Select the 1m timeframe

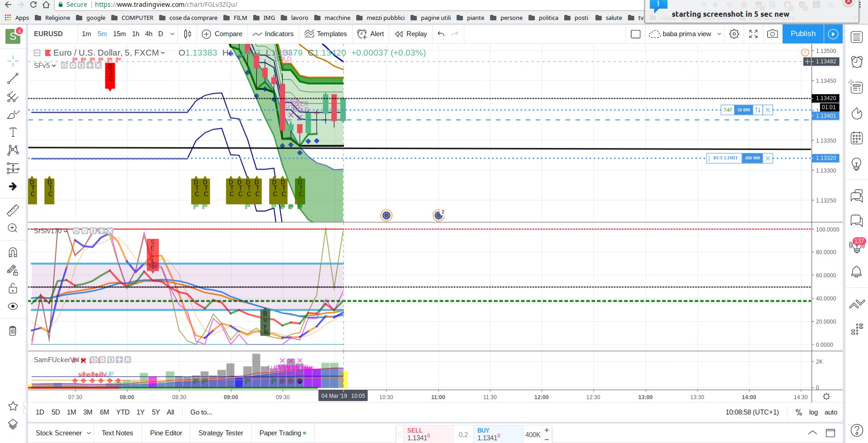click(86, 34)
